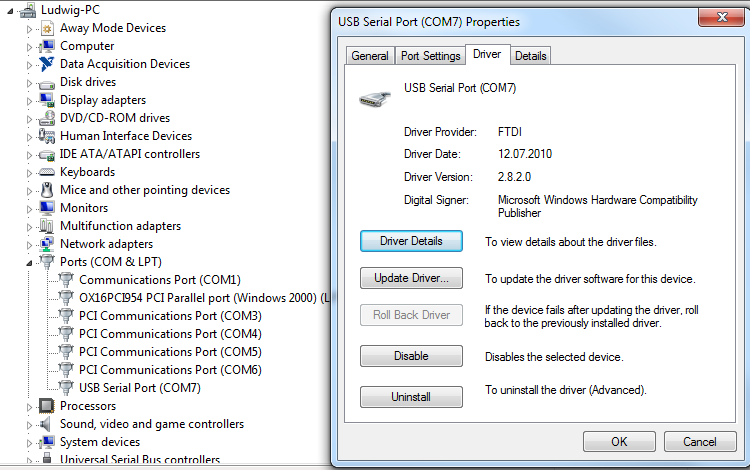Click the Disk drives icon
Viewport: 750px width, 470px height.
point(46,82)
